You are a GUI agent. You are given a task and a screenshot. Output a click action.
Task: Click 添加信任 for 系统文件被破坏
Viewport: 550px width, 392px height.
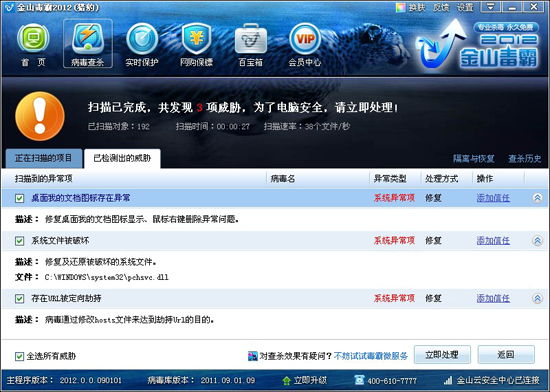(x=493, y=241)
